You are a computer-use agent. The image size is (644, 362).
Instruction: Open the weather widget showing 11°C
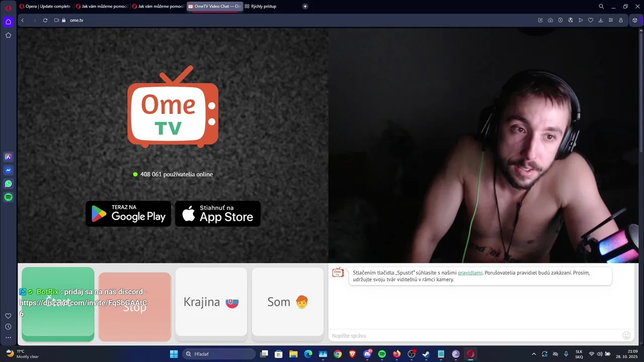pos(22,354)
